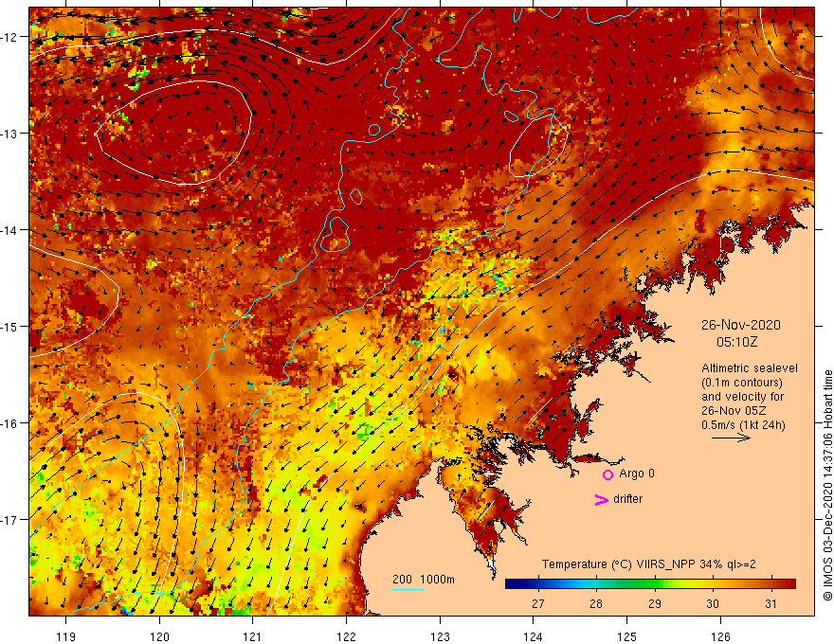Viewport: 834px width, 644px height.
Task: Click the 123 longitude axis label
Action: [x=440, y=636]
